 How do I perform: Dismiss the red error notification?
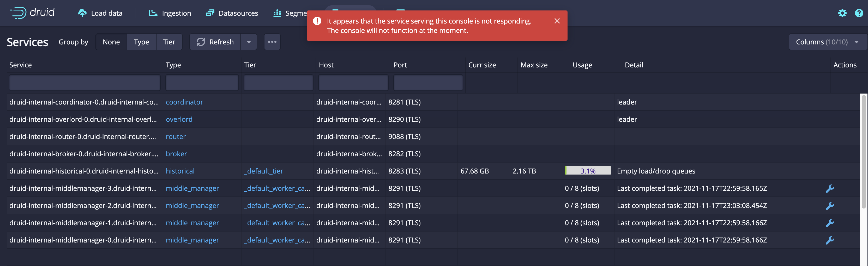pyautogui.click(x=557, y=21)
